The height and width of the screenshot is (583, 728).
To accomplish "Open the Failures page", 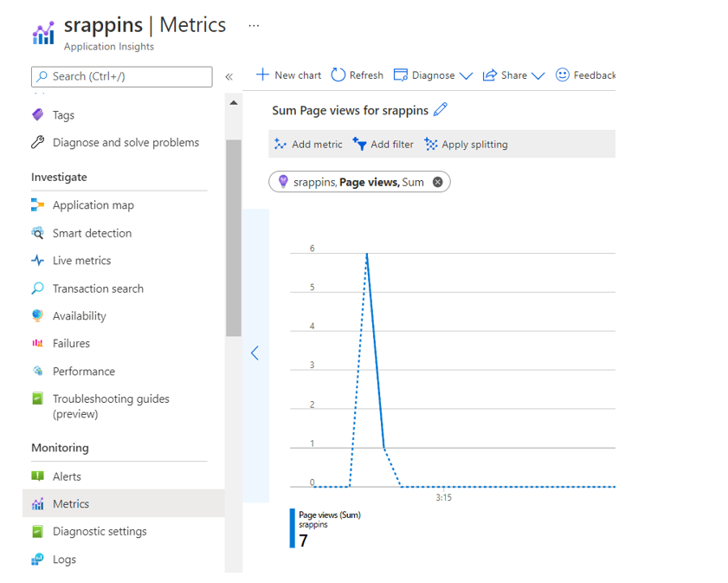I will (x=72, y=343).
